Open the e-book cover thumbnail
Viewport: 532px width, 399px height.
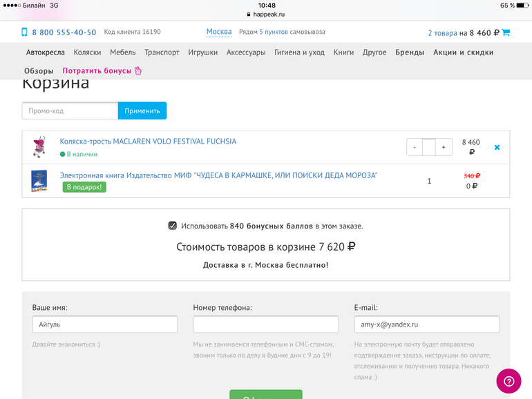[39, 181]
